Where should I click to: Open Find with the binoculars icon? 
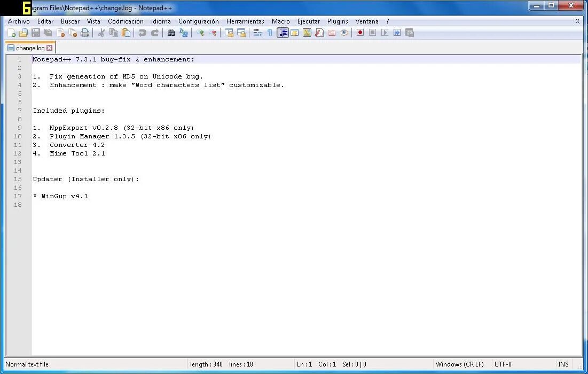pos(171,33)
